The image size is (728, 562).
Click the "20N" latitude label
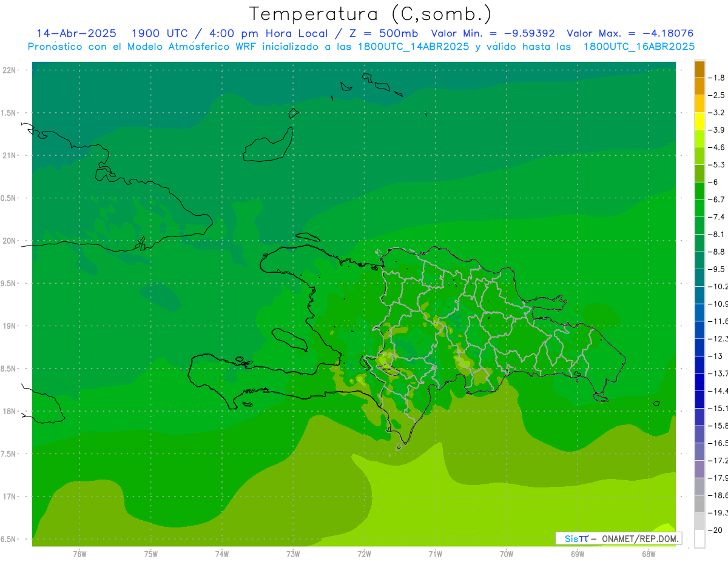[x=10, y=241]
